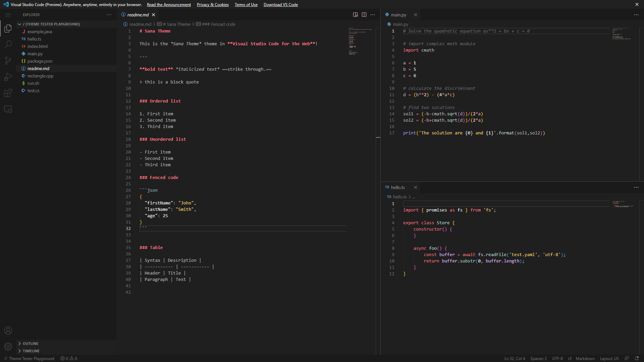Open index.html in the explorer
Image resolution: width=644 pixels, height=362 pixels.
(x=66, y=46)
